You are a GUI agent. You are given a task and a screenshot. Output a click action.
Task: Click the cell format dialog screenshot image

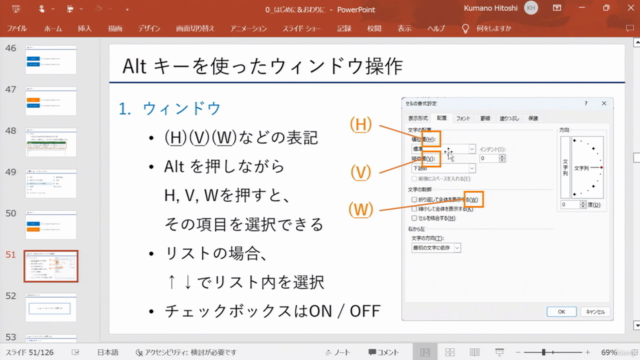point(507,209)
